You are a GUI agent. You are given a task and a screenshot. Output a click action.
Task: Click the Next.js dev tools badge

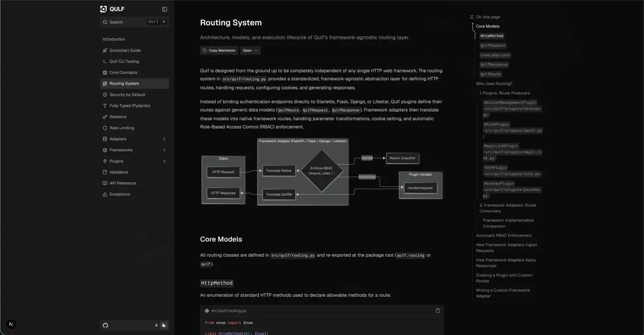click(11, 324)
